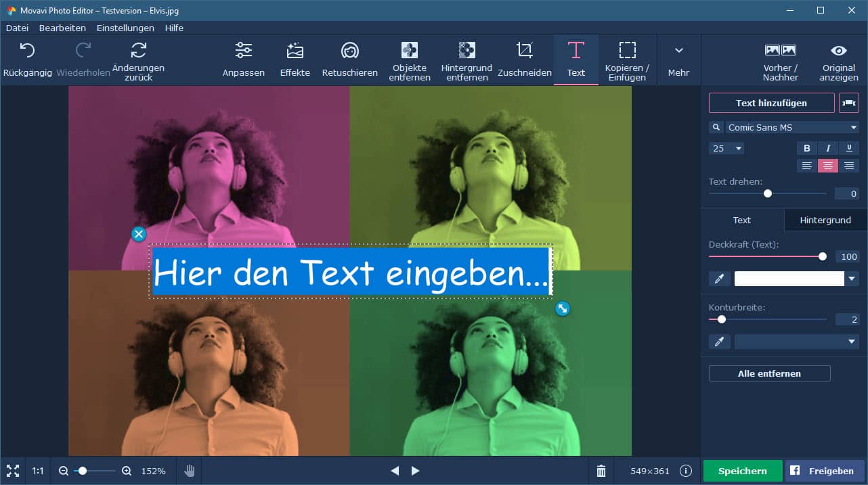Click the Freigeben share button
Screen dimensions: 868x485
pos(825,471)
